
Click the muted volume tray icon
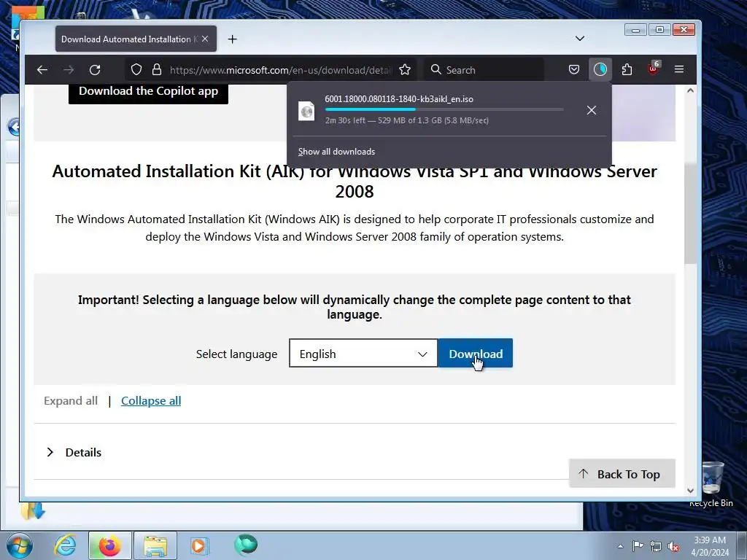point(673,546)
